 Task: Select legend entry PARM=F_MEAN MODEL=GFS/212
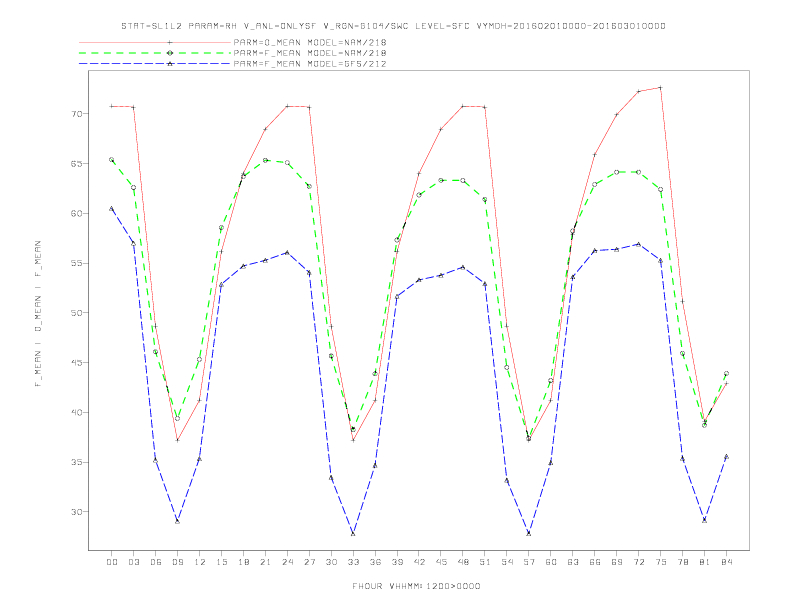point(310,64)
